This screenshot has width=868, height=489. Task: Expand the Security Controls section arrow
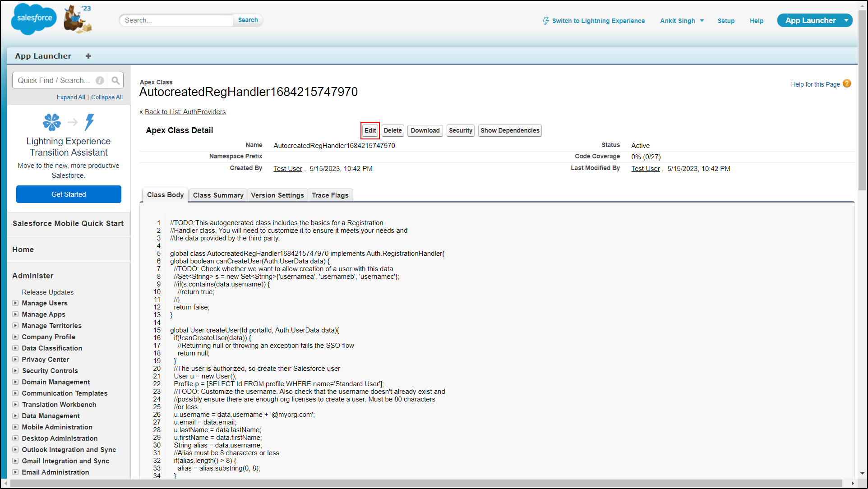(15, 371)
